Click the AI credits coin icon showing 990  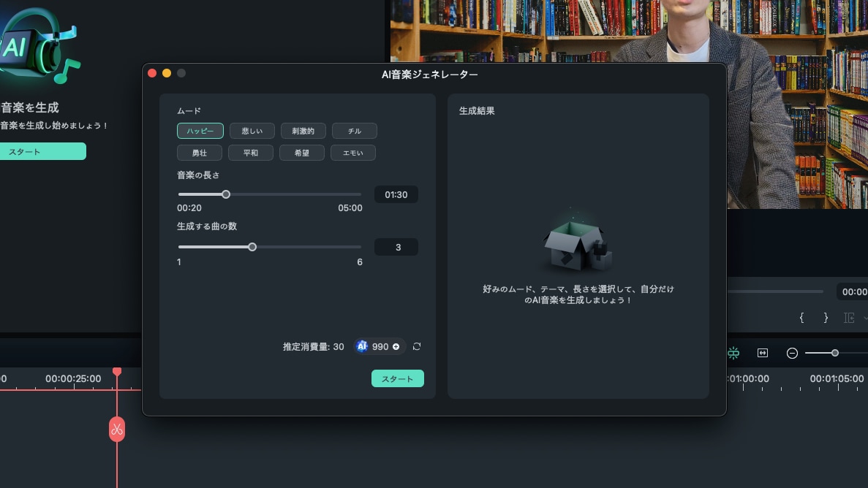(362, 346)
